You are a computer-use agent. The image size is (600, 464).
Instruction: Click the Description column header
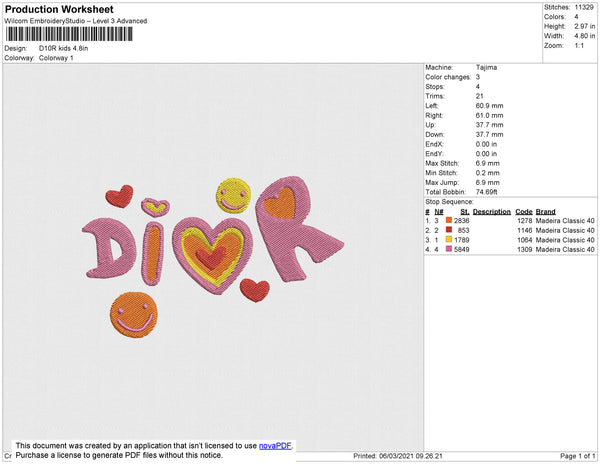492,211
